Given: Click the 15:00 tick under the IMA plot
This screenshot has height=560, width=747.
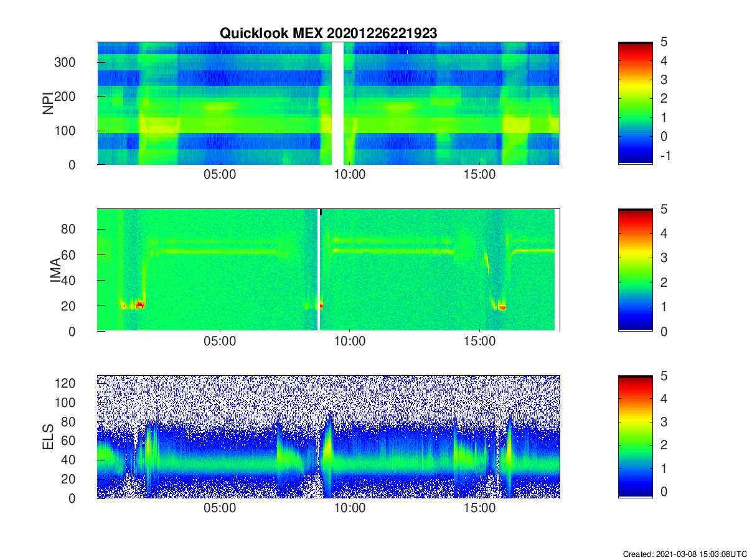Looking at the screenshot, I should click(x=480, y=342).
